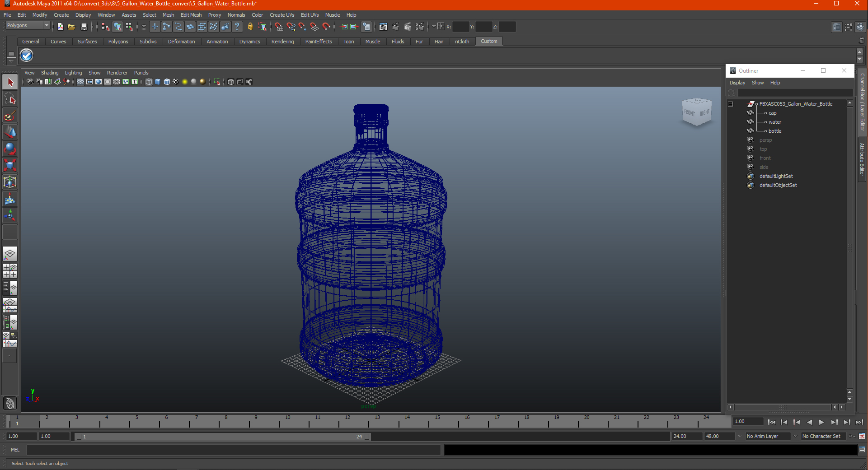This screenshot has width=868, height=470.
Task: Click the View Cube in viewport
Action: tap(696, 112)
